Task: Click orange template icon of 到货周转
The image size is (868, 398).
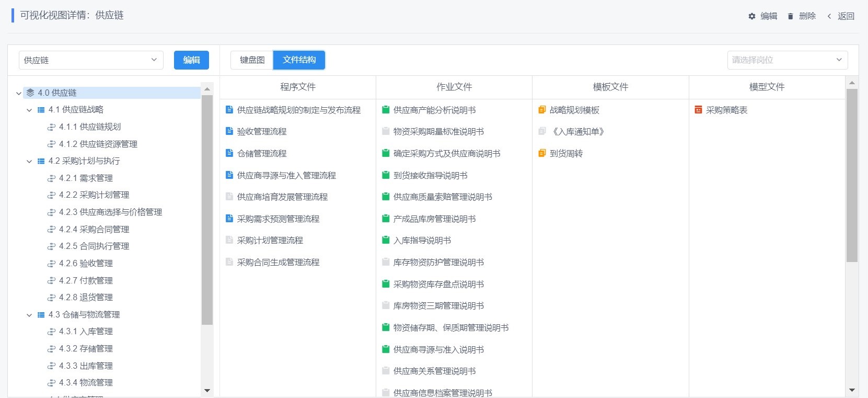Action: point(542,153)
